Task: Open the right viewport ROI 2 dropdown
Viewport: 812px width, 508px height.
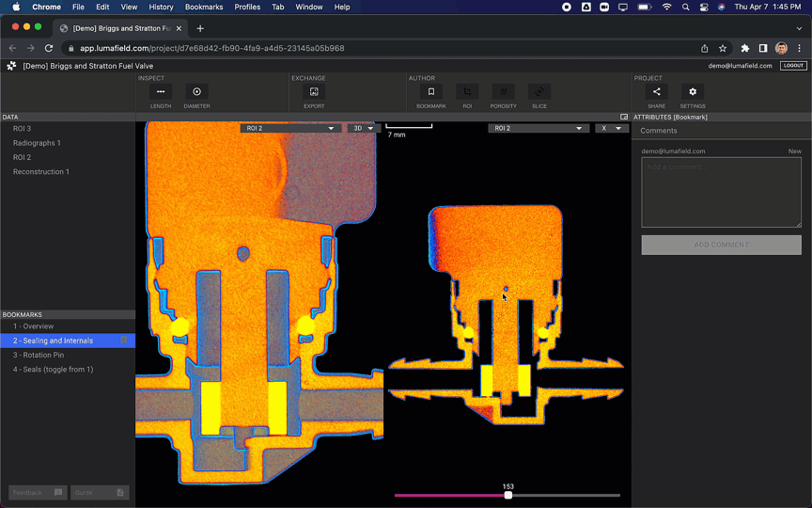Action: [x=538, y=128]
